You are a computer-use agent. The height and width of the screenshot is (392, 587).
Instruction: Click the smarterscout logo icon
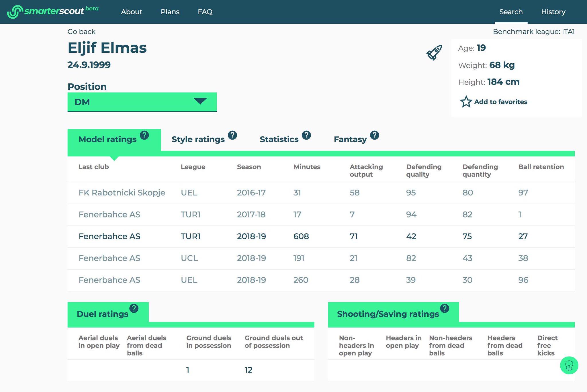[x=15, y=12]
